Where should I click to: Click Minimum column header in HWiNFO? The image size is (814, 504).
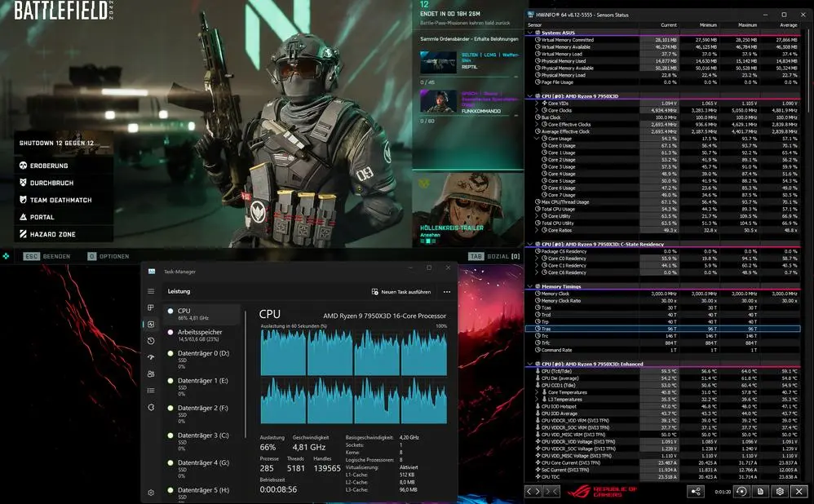[x=708, y=25]
